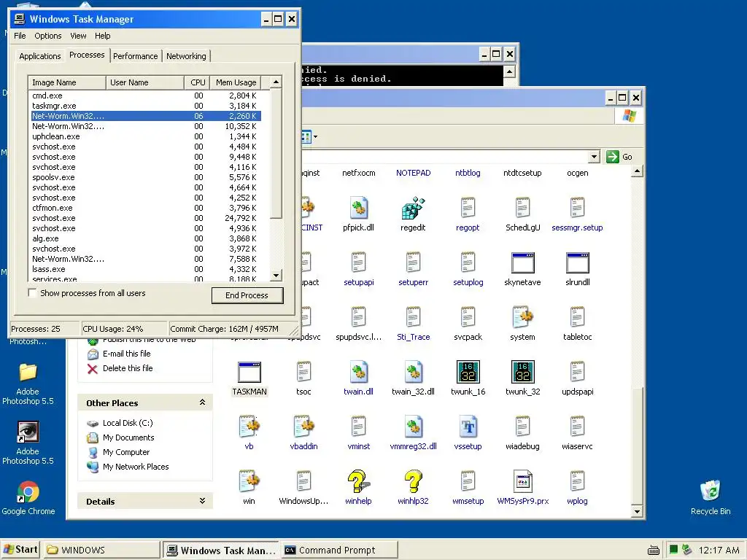Image resolution: width=747 pixels, height=560 pixels.
Task: Open the My Network Places link
Action: (x=136, y=467)
